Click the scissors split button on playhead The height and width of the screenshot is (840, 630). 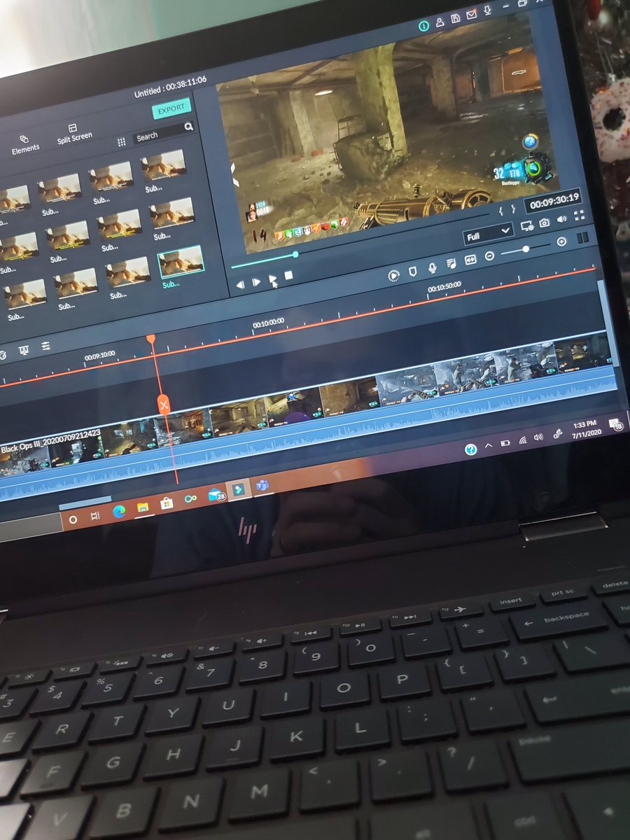[x=163, y=404]
